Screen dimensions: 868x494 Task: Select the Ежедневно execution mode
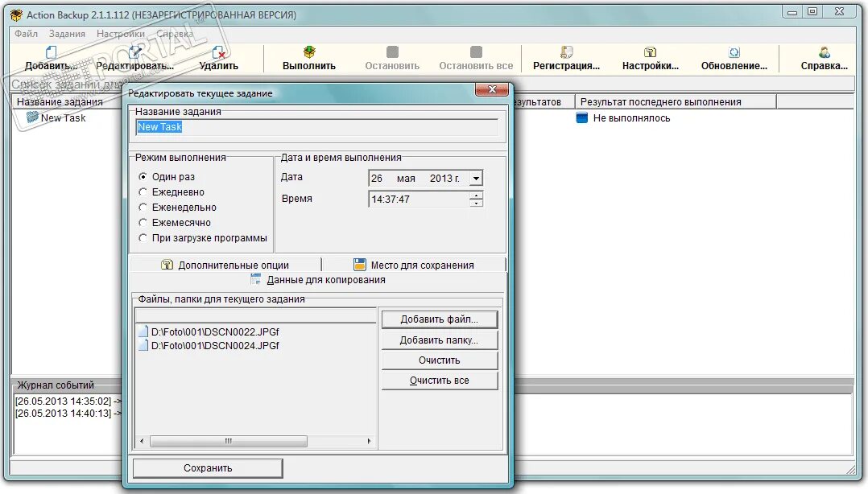(x=143, y=192)
